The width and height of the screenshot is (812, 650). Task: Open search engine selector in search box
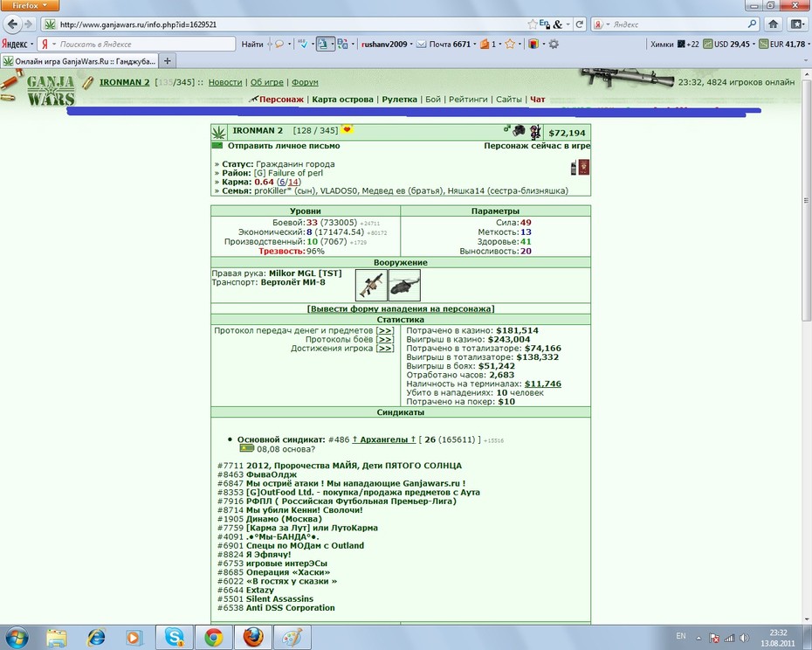602,24
